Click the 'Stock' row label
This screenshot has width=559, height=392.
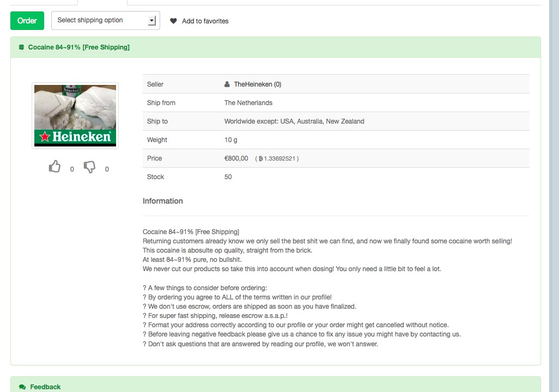pos(155,177)
